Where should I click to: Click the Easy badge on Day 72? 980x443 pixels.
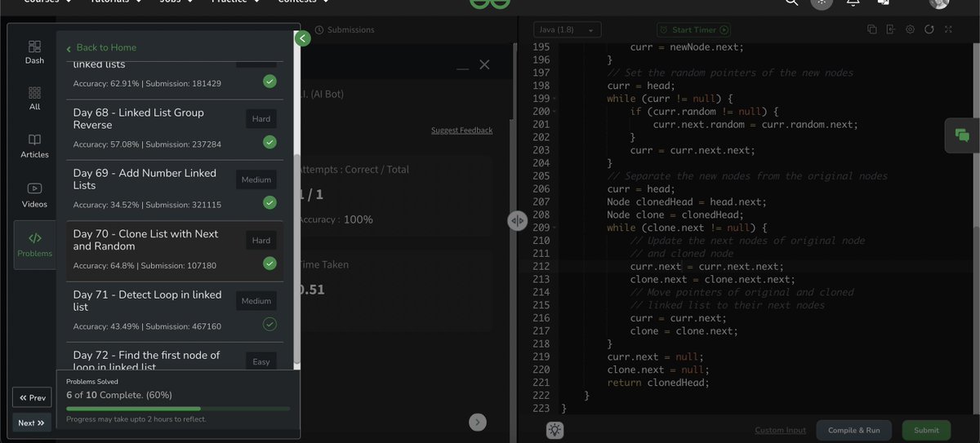click(261, 361)
